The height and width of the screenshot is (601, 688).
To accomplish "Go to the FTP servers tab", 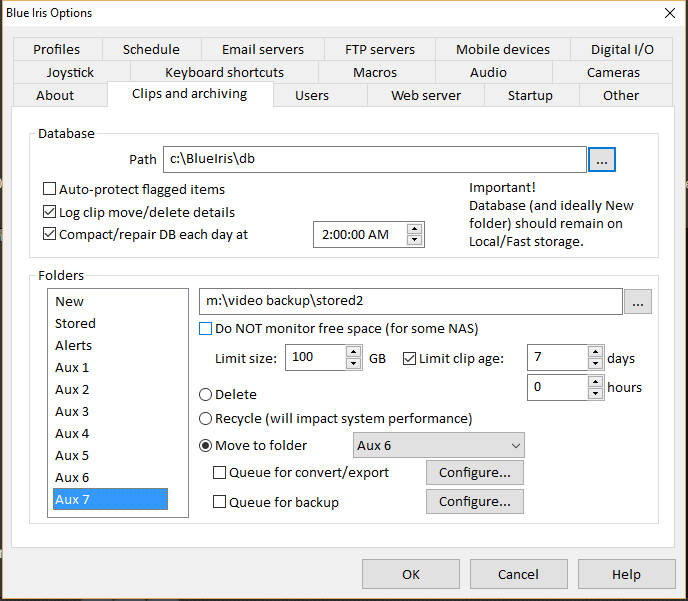I will coord(380,49).
